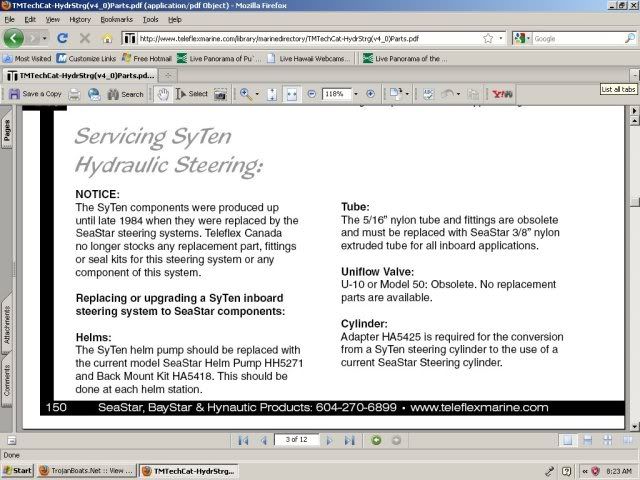Select Single Page layout view
This screenshot has height=480, width=640.
[567, 440]
